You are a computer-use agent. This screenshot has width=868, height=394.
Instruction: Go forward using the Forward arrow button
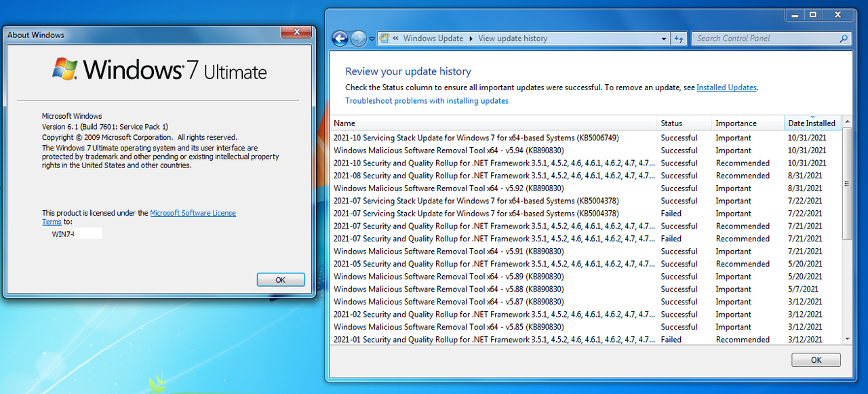click(x=359, y=39)
